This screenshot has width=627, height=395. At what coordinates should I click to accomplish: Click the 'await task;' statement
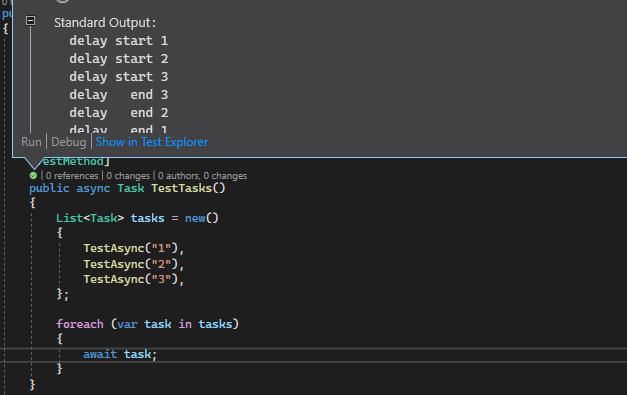120,354
